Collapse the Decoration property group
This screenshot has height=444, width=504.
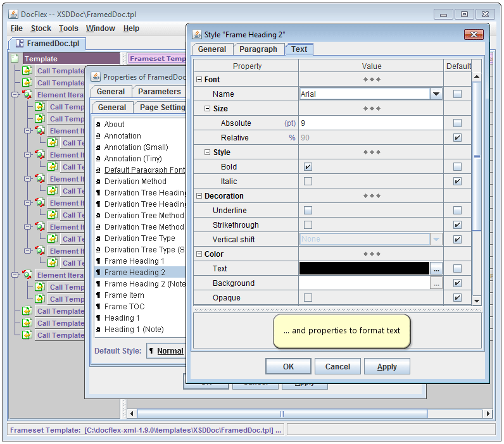click(x=199, y=196)
